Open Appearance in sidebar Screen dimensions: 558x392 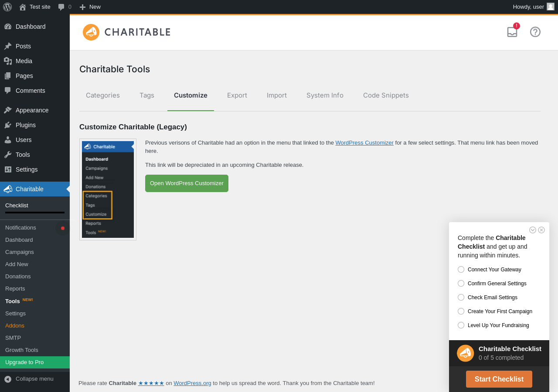pyautogui.click(x=35, y=110)
